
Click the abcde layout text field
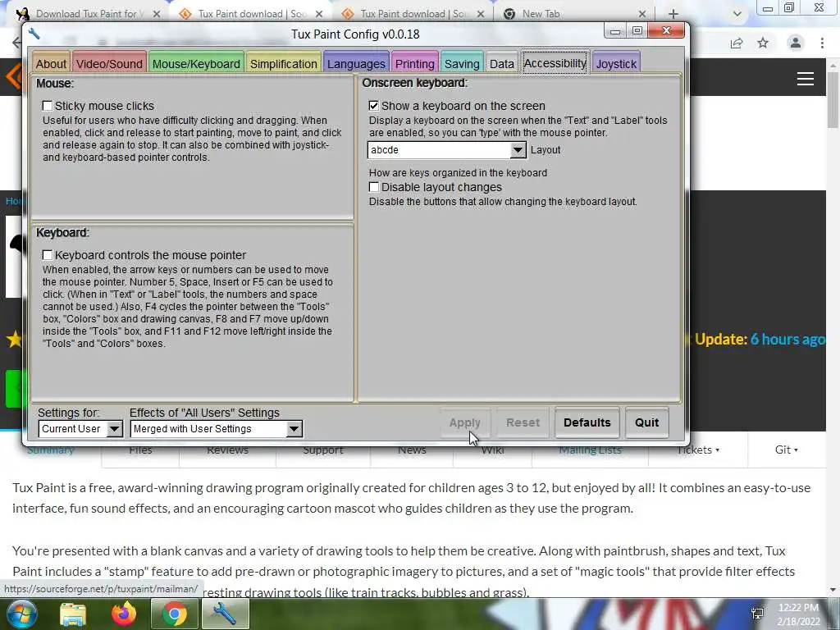440,150
